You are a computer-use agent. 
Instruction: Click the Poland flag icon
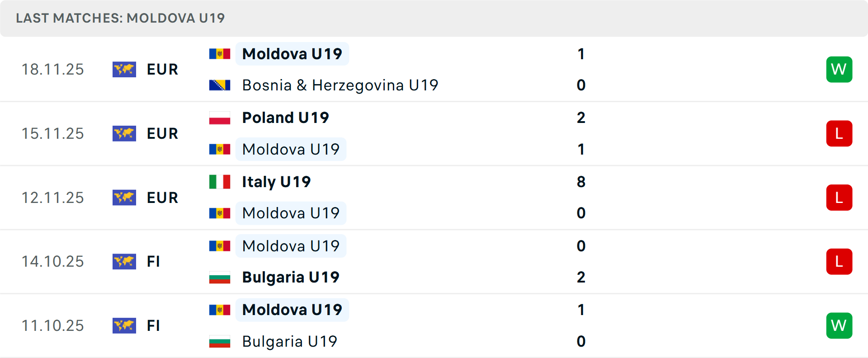tap(220, 118)
